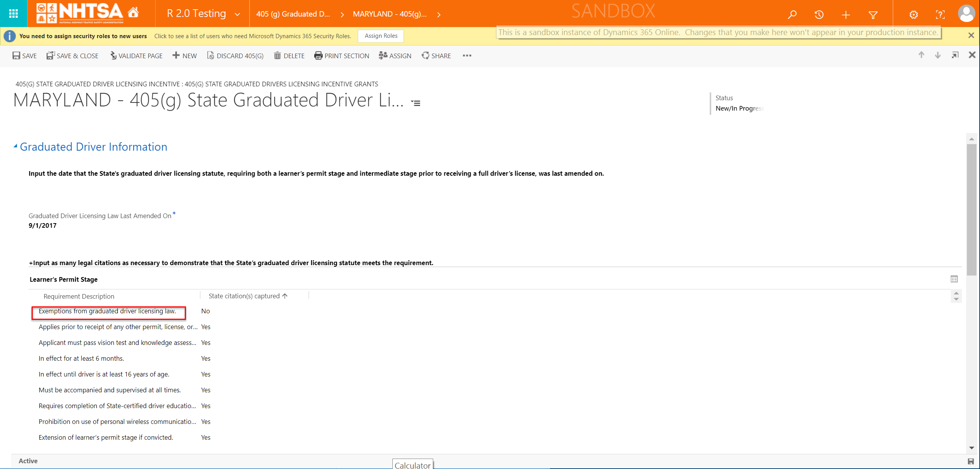Screen dimensions: 980x469
Task: Open Exemptions from graduated driver licensing law
Action: click(107, 311)
